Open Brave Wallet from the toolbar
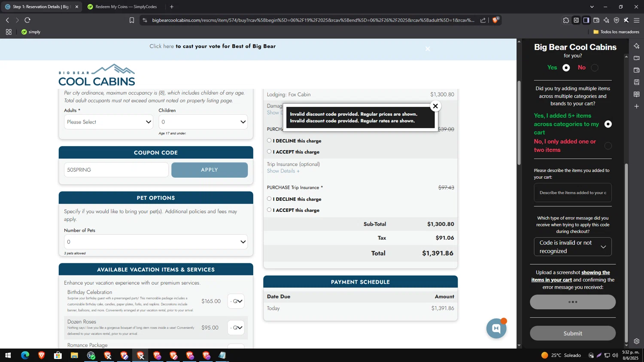The image size is (644, 362). [596, 20]
